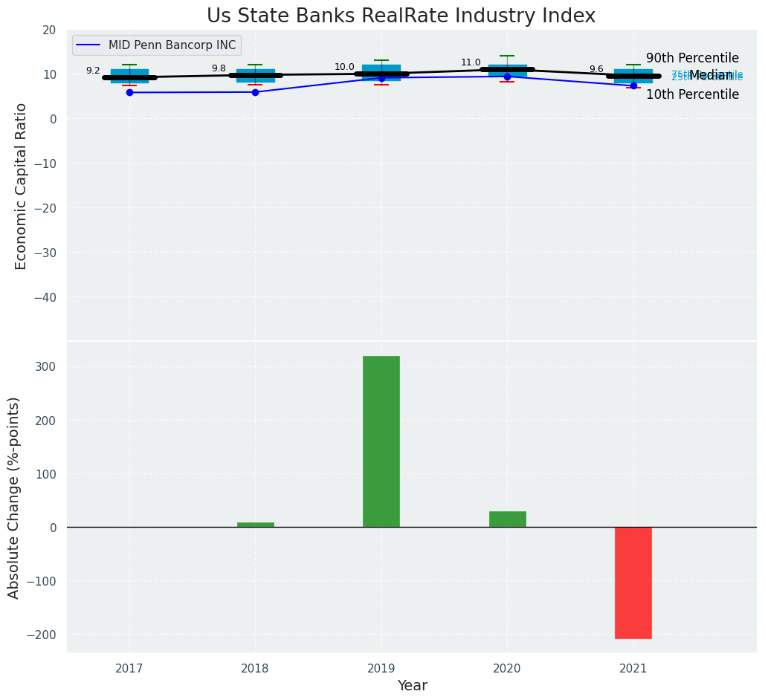Click the 90th Percentile annotation
The width and height of the screenshot is (765, 700).
[x=692, y=58]
